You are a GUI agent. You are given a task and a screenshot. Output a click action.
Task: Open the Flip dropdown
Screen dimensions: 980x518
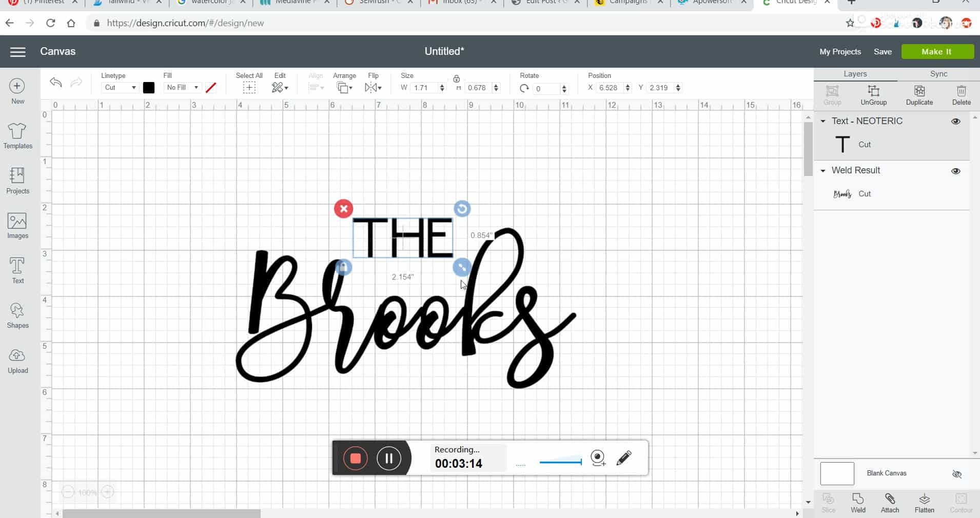373,88
